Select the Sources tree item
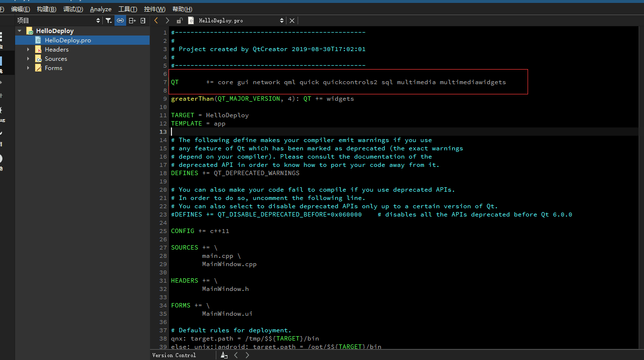Viewport: 644px width, 360px height. (56, 59)
